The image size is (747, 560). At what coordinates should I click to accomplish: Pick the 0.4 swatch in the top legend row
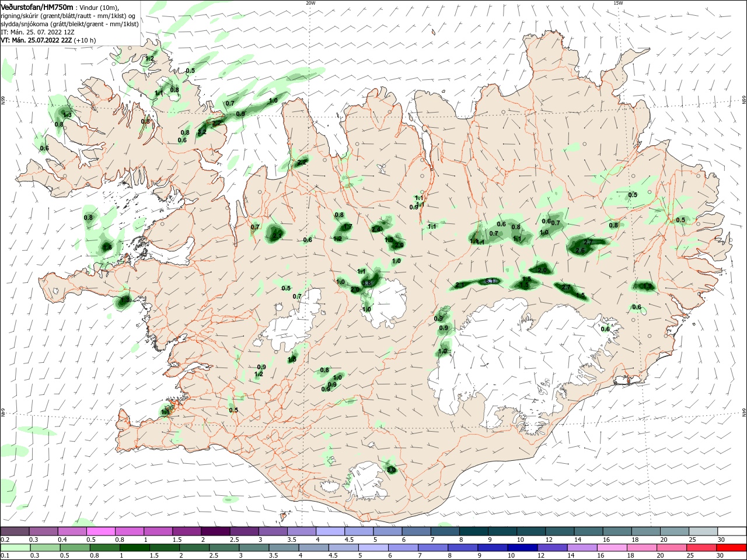click(x=73, y=531)
